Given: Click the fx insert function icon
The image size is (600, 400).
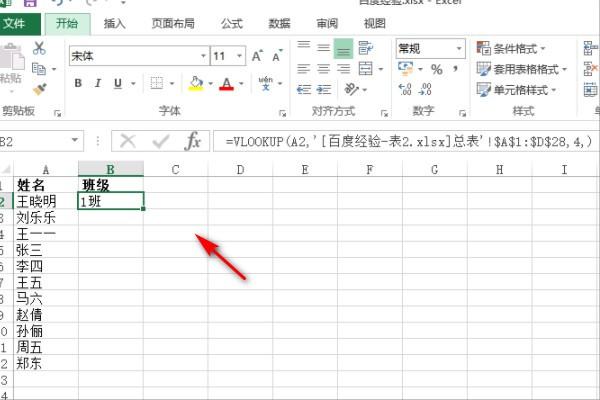Looking at the screenshot, I should point(192,142).
